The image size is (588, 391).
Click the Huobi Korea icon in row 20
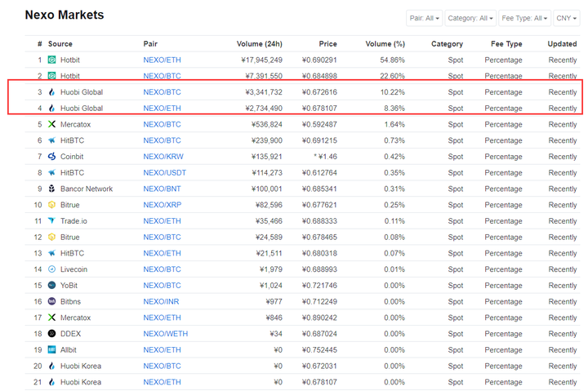tap(51, 366)
